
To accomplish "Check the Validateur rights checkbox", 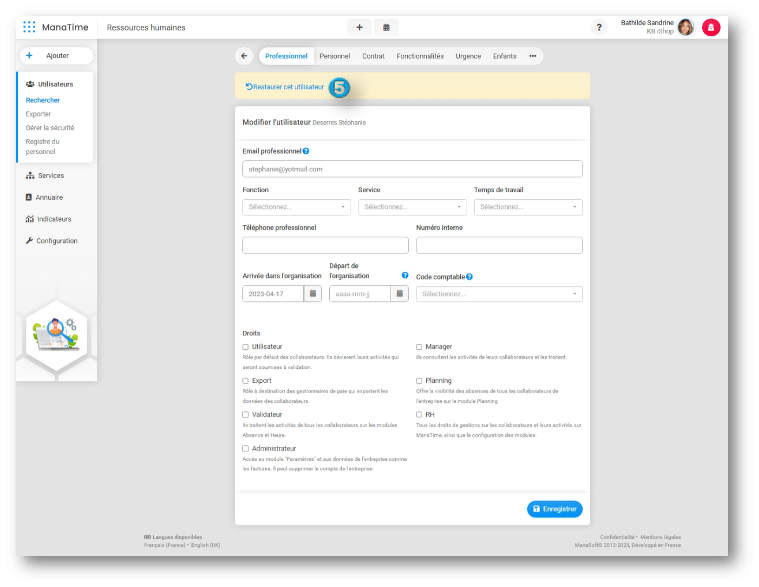I will [245, 415].
